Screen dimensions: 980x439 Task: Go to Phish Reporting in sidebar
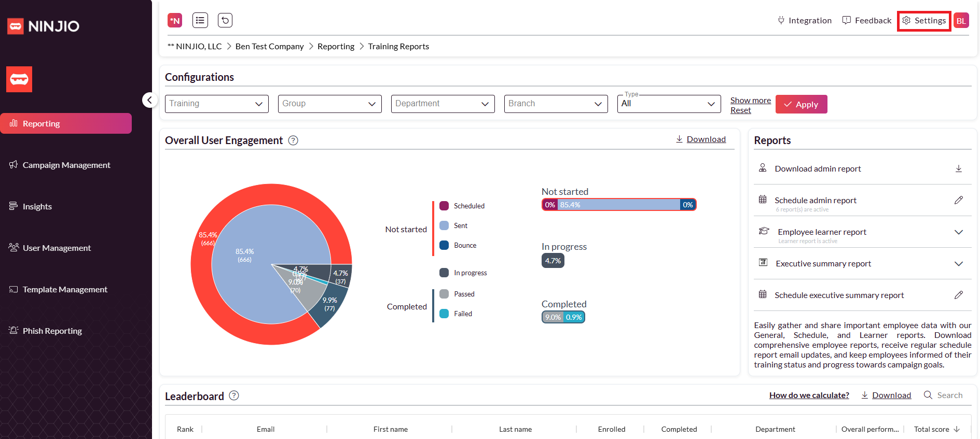click(52, 331)
